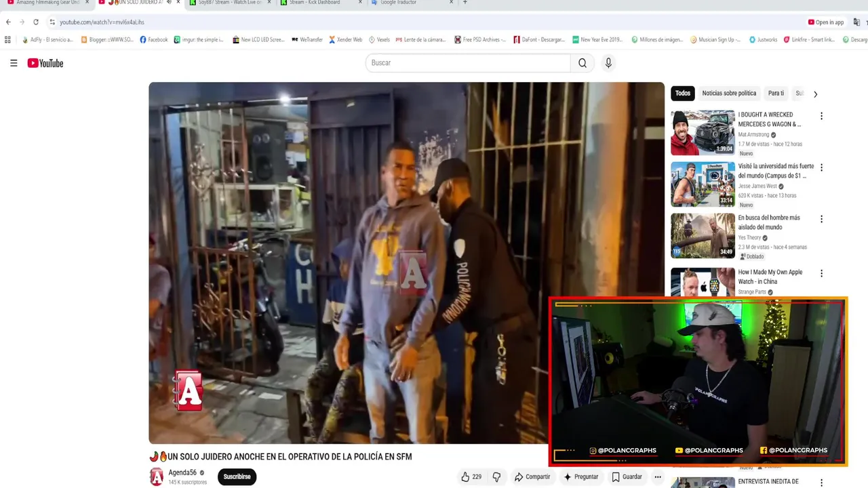Open the Facebook bookmark
868x488 pixels.
[x=154, y=39]
